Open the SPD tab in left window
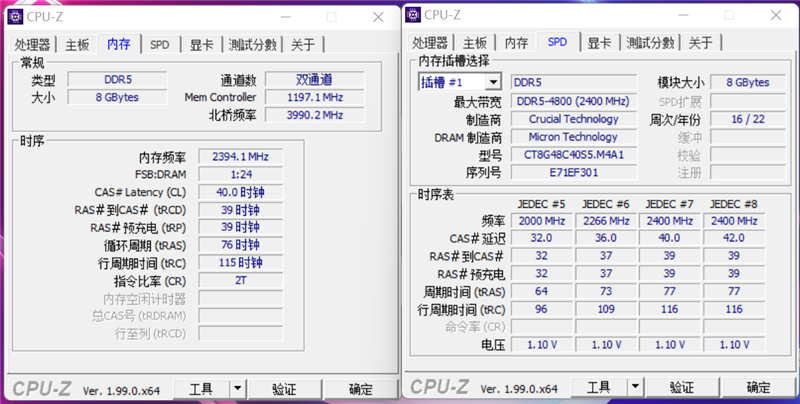The height and width of the screenshot is (404, 800). pos(160,44)
